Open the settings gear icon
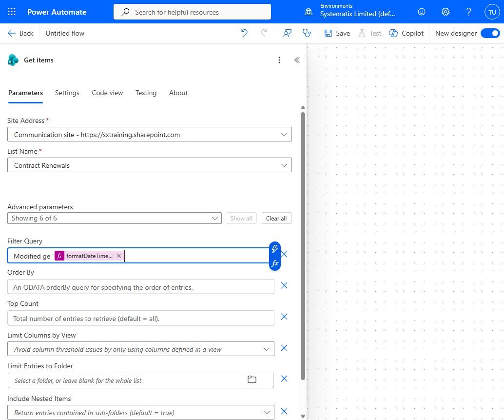 (x=445, y=12)
